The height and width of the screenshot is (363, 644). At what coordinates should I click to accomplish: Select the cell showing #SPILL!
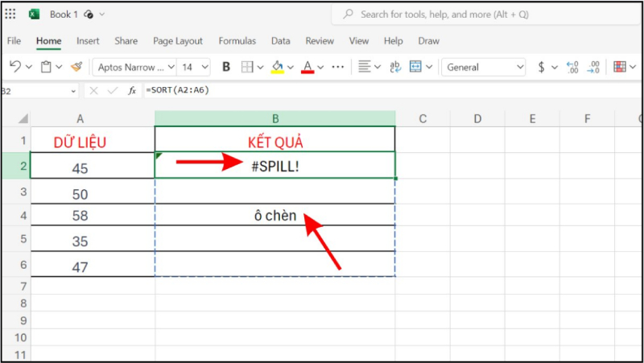pos(275,165)
